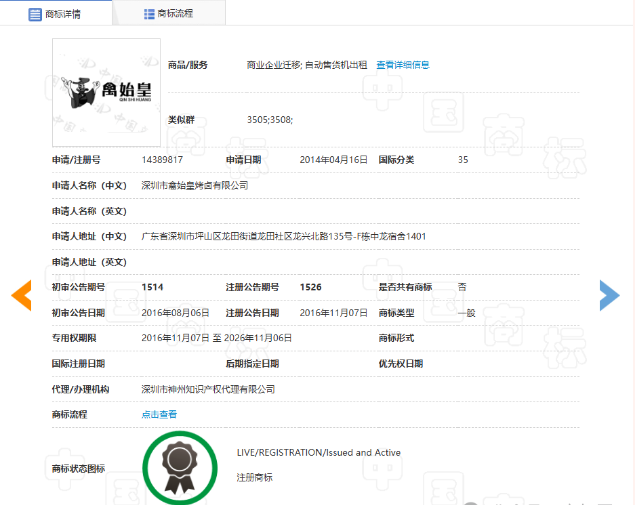Click registration announcement issue number 1526
This screenshot has width=635, height=505.
310,287
